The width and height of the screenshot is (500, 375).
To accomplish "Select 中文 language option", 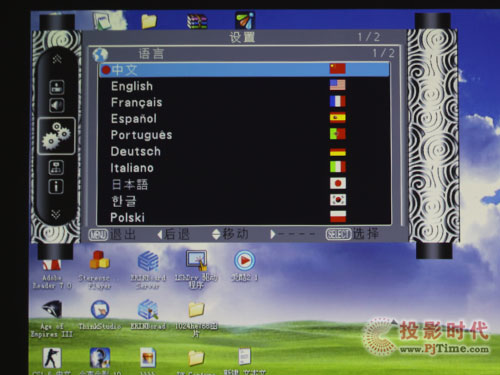I will pyautogui.click(x=244, y=70).
